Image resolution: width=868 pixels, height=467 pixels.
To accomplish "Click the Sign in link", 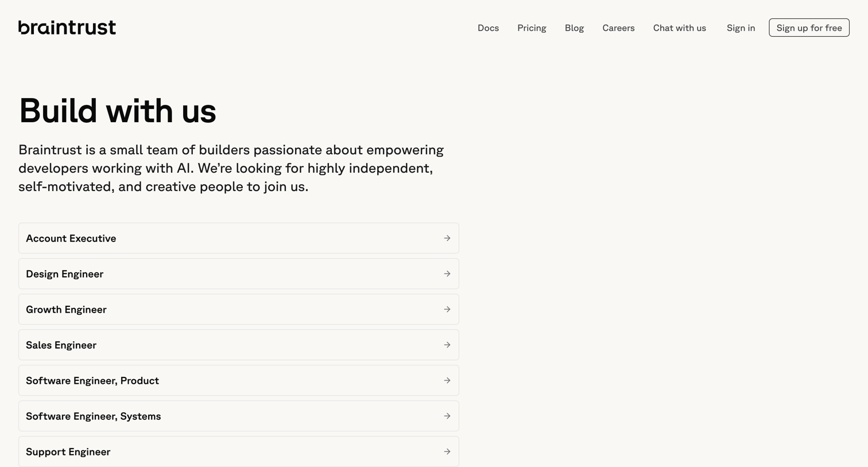I will [x=741, y=28].
